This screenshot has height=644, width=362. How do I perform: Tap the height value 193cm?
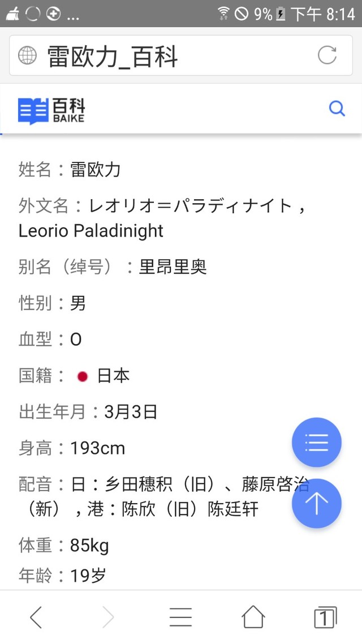97,449
